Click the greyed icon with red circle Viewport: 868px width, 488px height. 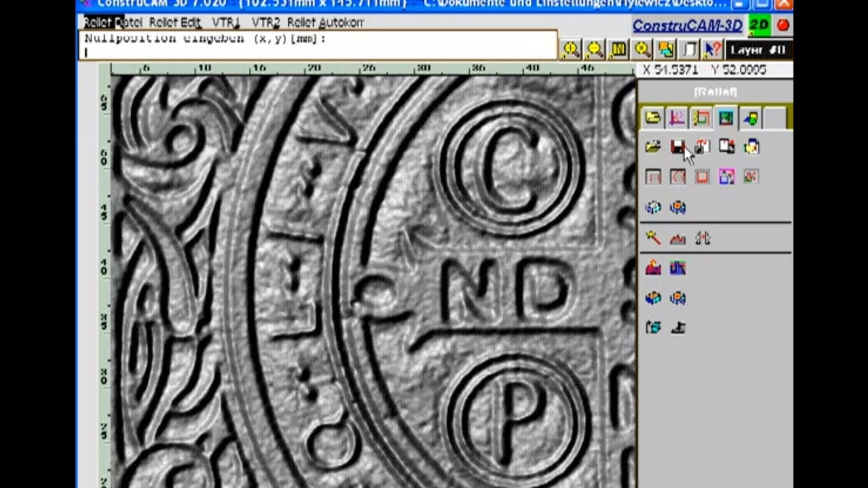point(677,177)
